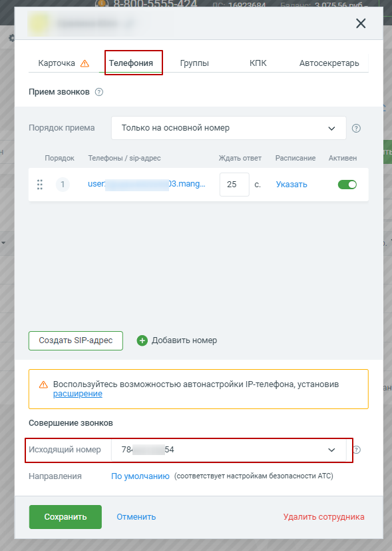The height and width of the screenshot is (551, 392).
Task: Click warning icon on Карточка tab
Action: coord(85,63)
